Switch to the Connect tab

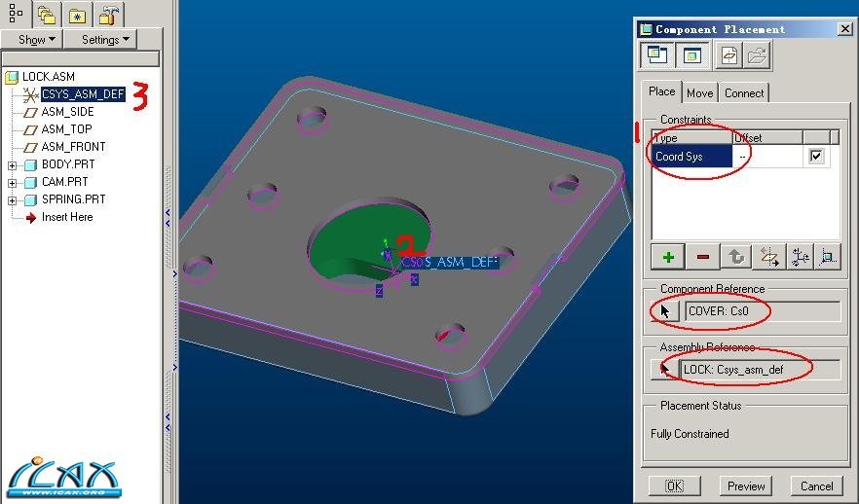pos(744,93)
